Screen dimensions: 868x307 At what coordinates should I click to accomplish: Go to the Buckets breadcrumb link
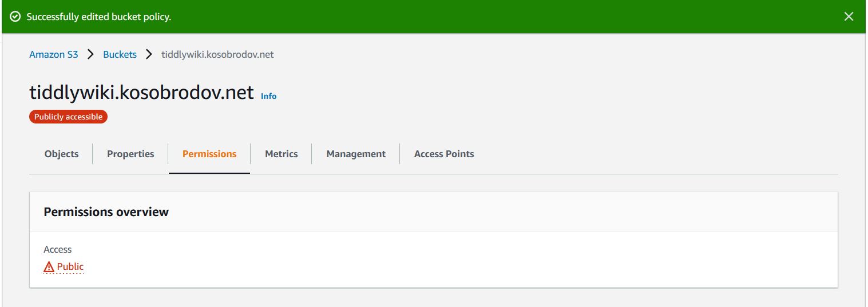120,54
